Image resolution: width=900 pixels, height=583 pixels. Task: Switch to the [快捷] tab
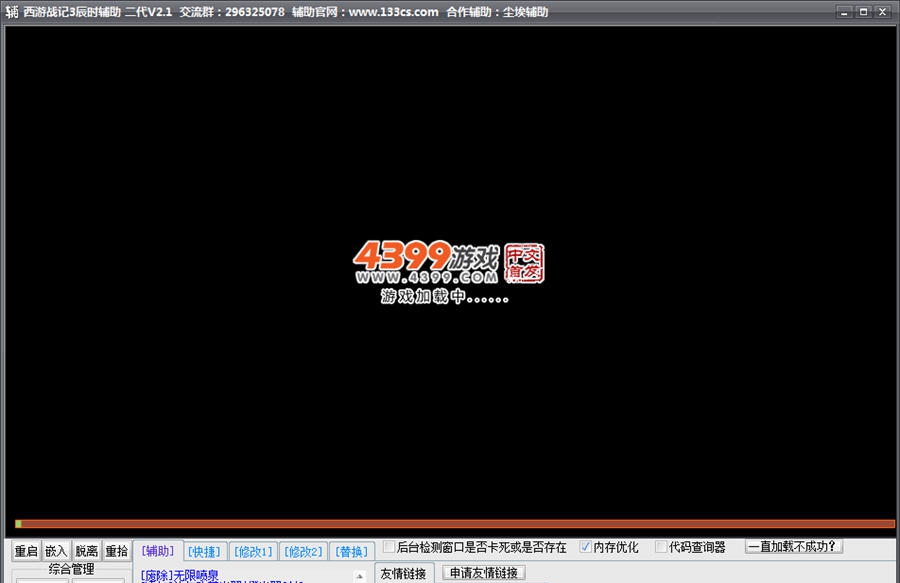pyautogui.click(x=202, y=550)
